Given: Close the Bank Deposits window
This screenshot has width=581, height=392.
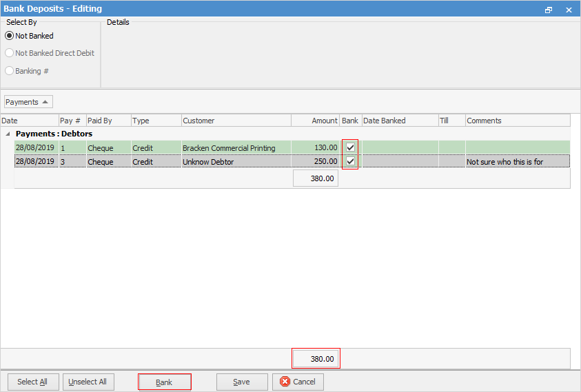Looking at the screenshot, I should (569, 10).
